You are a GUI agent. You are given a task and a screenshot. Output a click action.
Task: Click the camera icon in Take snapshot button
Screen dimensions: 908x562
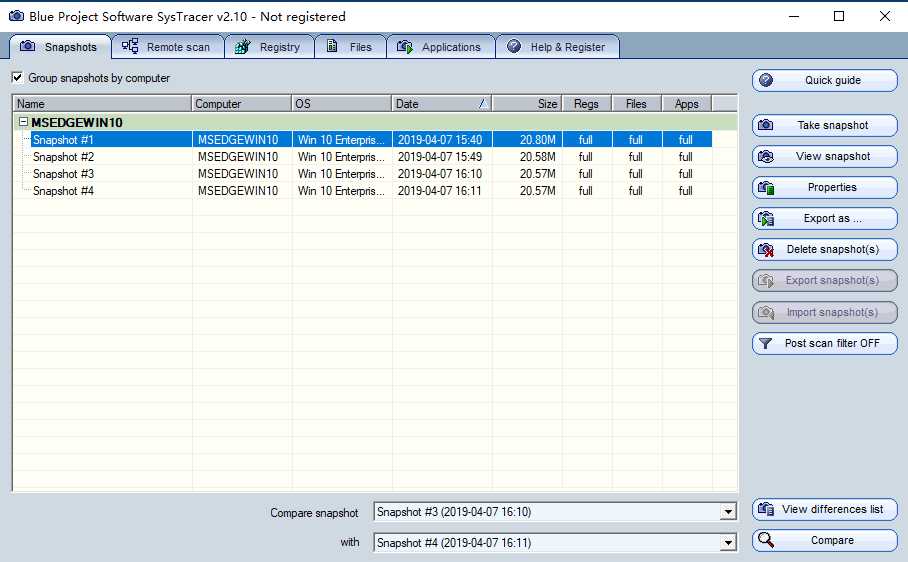click(766, 125)
